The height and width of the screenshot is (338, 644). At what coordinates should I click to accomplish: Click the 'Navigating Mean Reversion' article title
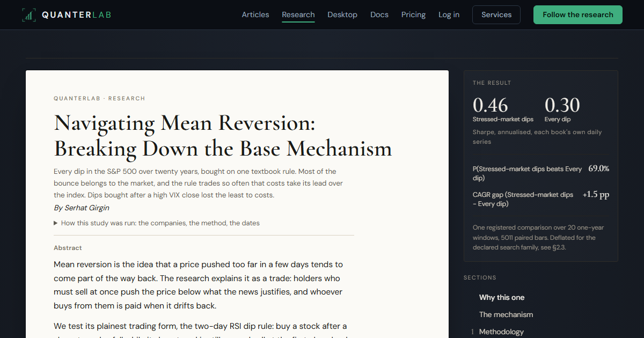(x=223, y=136)
